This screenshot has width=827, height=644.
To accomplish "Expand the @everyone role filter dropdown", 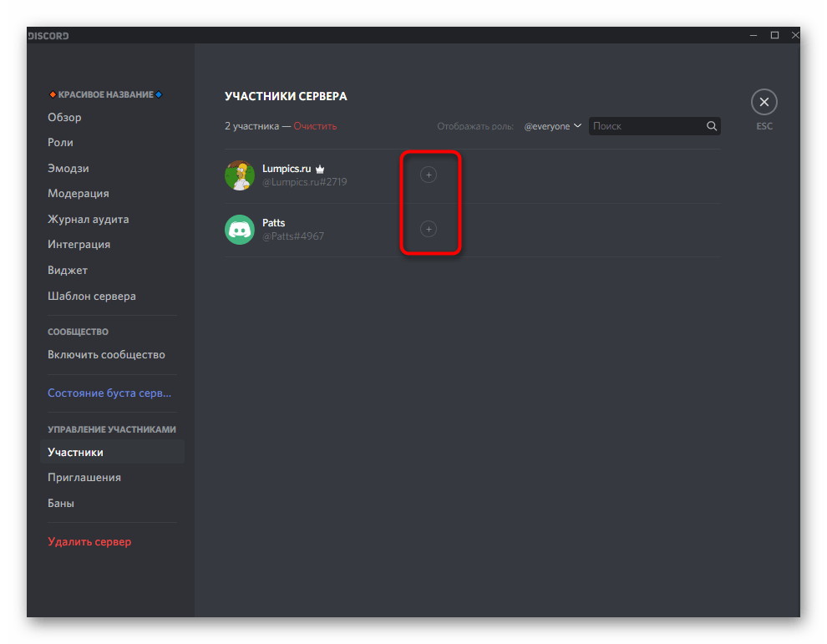I will 552,126.
